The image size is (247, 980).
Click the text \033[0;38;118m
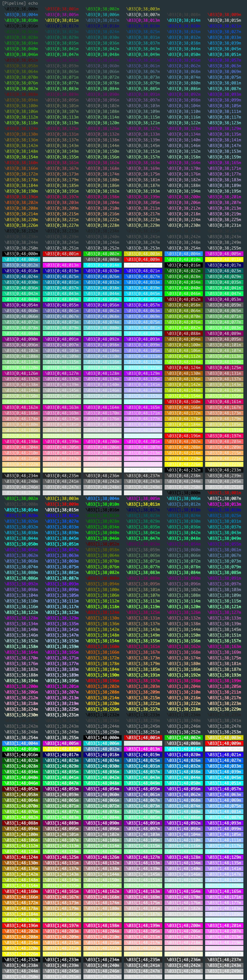pyautogui.click(x=21, y=123)
